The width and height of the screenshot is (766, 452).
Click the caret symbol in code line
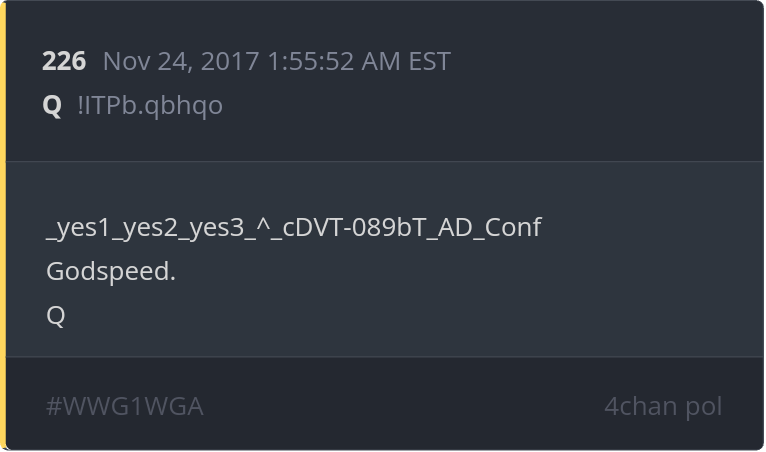coord(263,224)
